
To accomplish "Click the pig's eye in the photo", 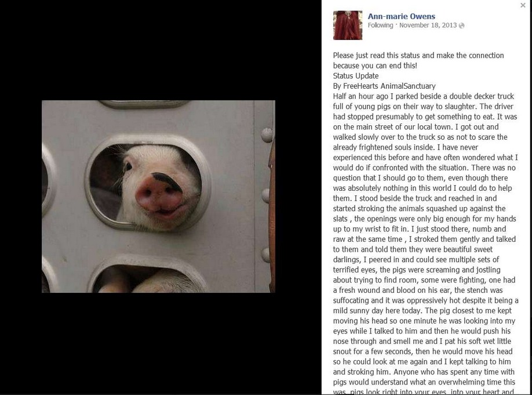I will (x=128, y=166).
